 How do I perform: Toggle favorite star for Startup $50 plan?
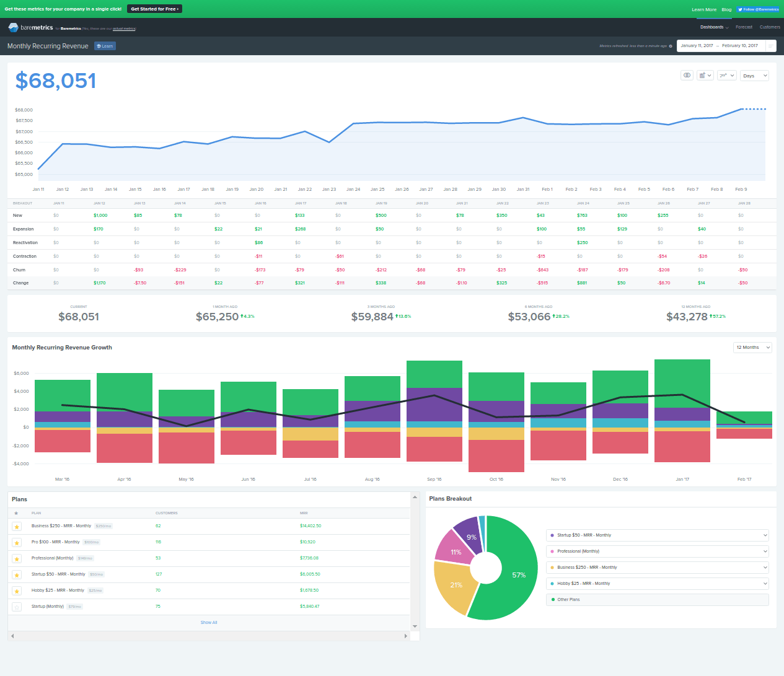(x=17, y=575)
